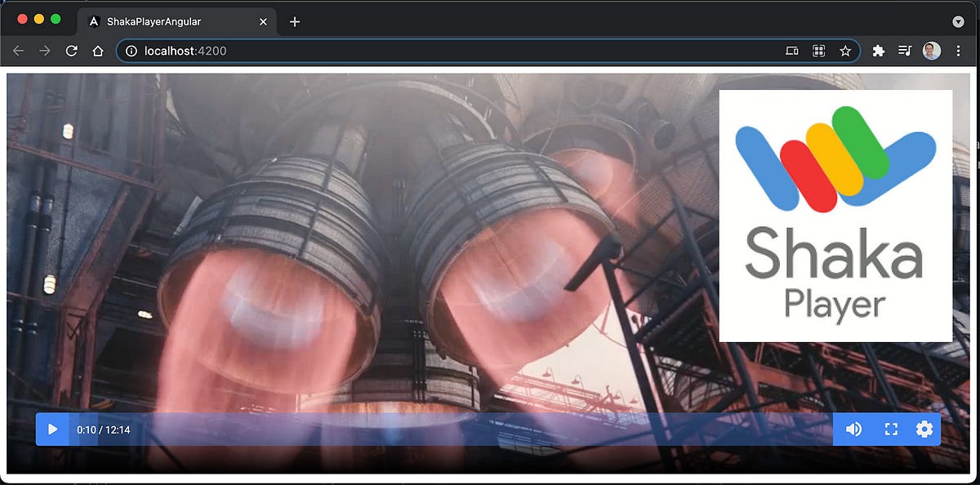980x485 pixels.
Task: Open Chrome's extensions puzzle icon
Action: (x=878, y=50)
